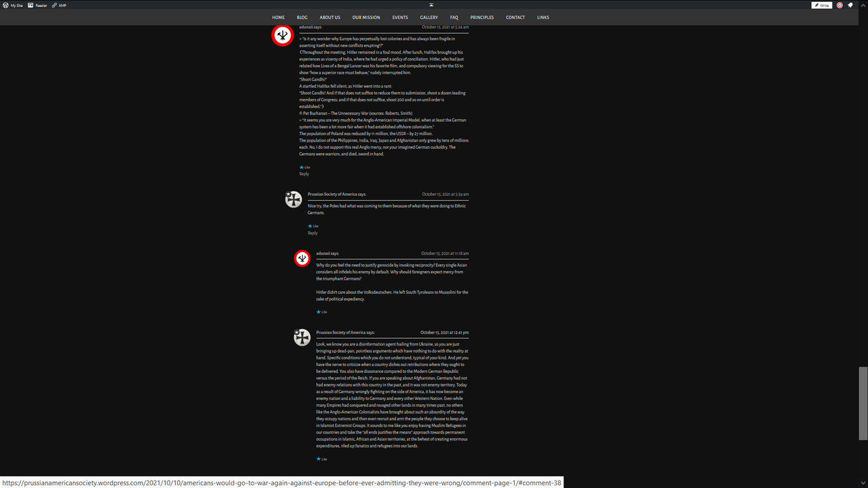Open your profile menu from the avatar

(x=840, y=5)
